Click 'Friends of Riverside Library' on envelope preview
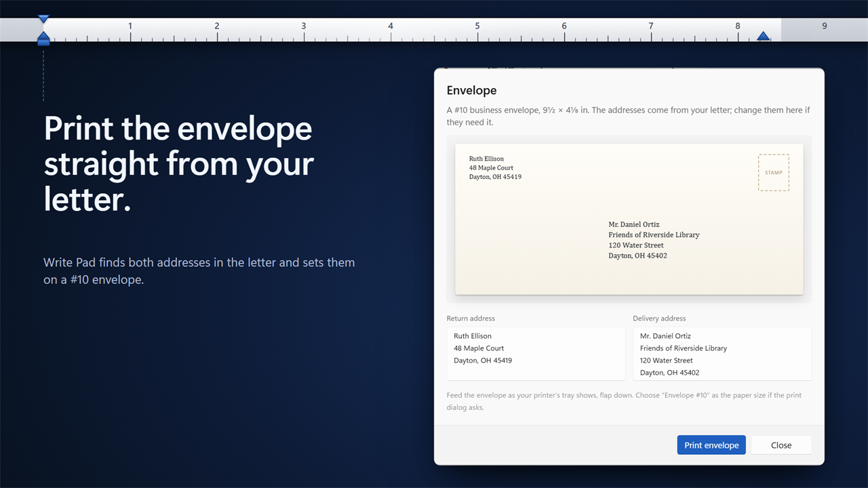The height and width of the screenshot is (488, 868). [x=654, y=235]
